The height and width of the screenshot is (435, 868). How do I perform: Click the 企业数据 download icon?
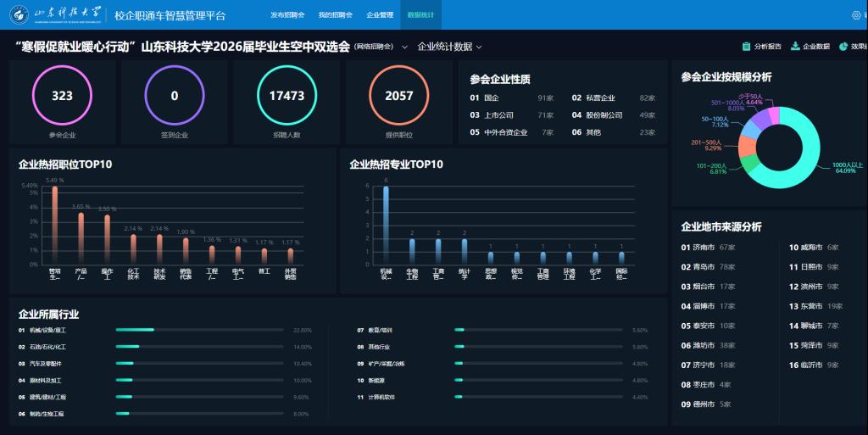point(796,47)
